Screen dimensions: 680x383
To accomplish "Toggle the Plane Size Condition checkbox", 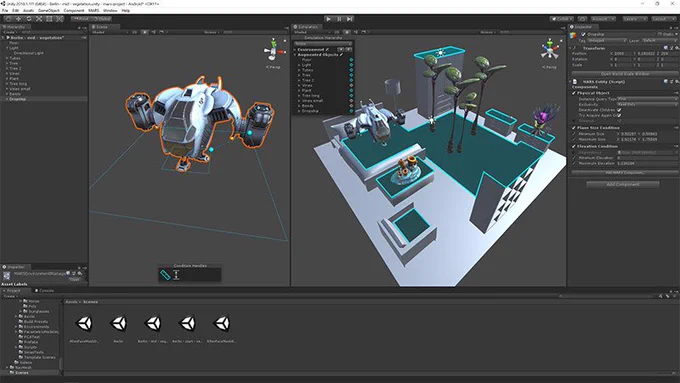I will click(x=574, y=128).
